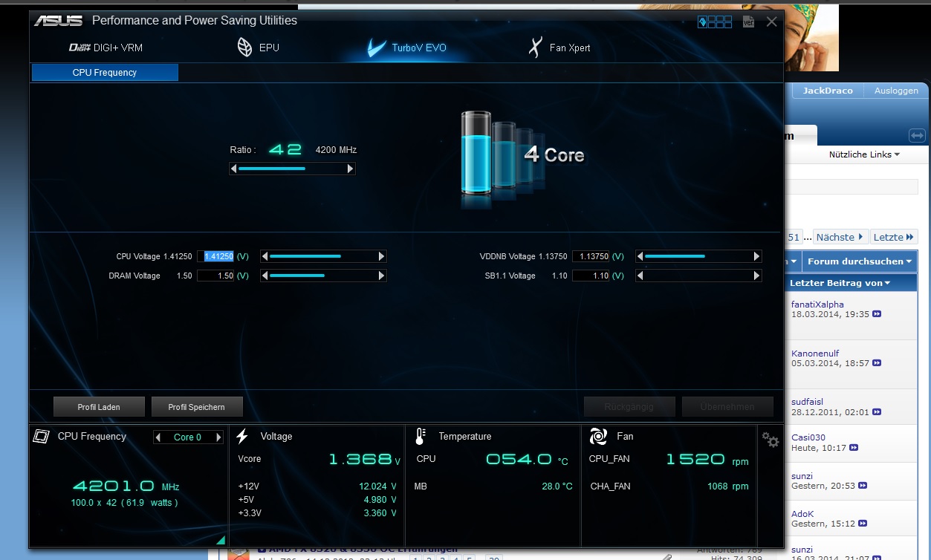
Task: Open the Forum durchsuchen dropdown
Action: tap(860, 261)
